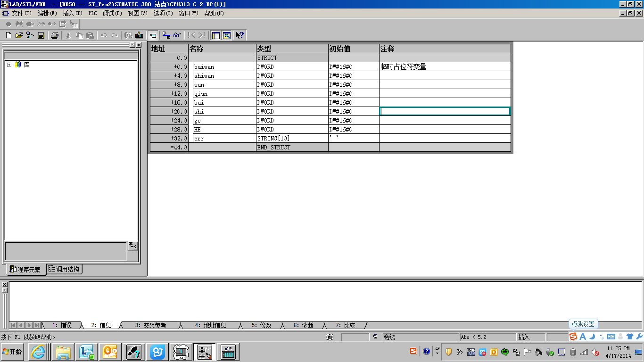This screenshot has height=362, width=644.
Task: Click the Open folder toolbar icon
Action: [x=19, y=35]
